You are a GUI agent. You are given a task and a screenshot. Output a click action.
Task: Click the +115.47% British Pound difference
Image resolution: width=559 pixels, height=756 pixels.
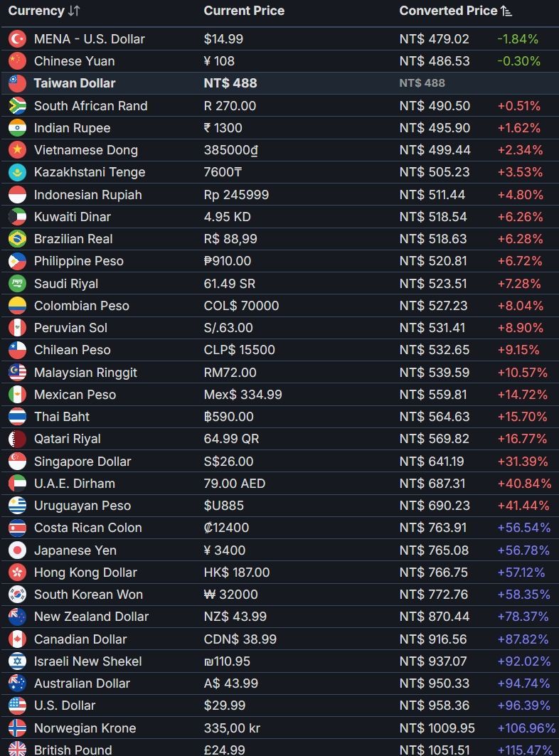click(x=526, y=750)
